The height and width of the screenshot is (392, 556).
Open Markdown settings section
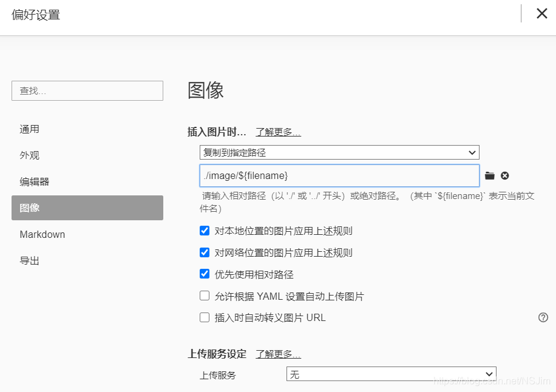point(87,234)
